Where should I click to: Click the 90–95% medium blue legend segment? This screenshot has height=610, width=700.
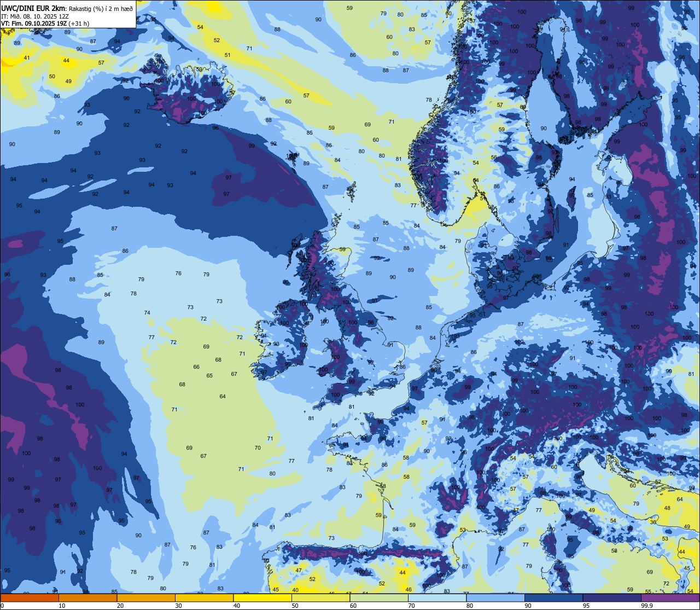coord(553,598)
